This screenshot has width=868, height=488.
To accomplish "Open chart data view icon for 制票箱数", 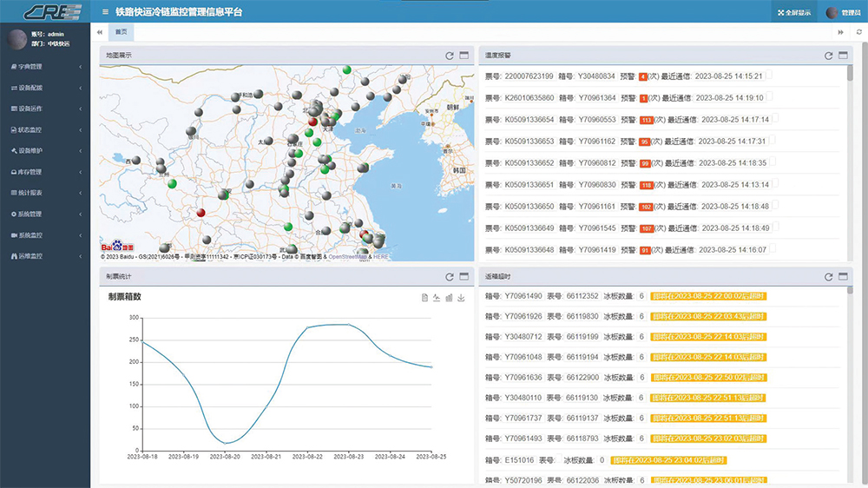I will (424, 298).
